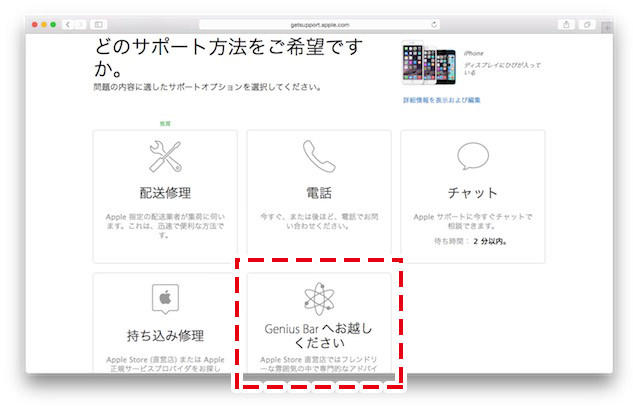This screenshot has height=410, width=639.
Task: Click the chat speech bubble icon
Action: click(473, 156)
